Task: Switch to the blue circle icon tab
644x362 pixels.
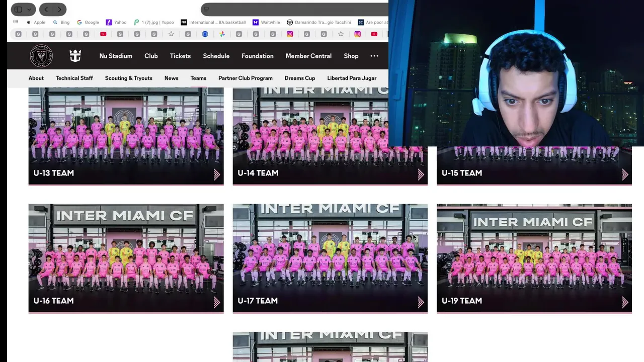Action: point(205,34)
